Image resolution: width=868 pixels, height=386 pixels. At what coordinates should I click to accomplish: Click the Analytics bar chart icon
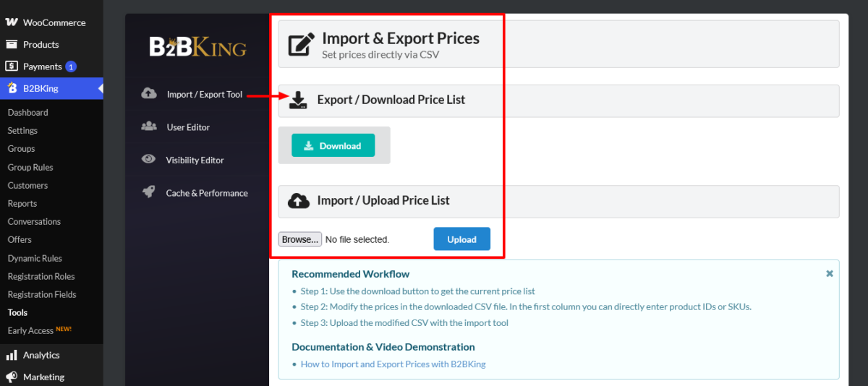click(12, 355)
